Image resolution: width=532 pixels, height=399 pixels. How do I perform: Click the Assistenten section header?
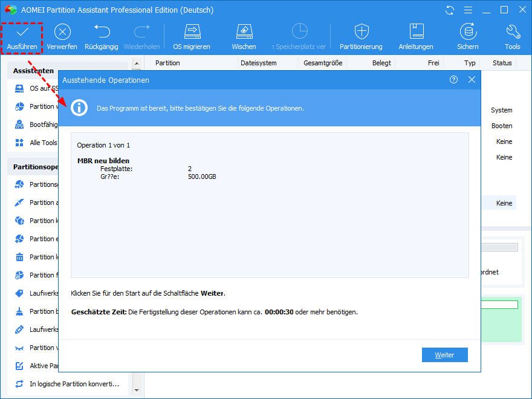pos(34,71)
